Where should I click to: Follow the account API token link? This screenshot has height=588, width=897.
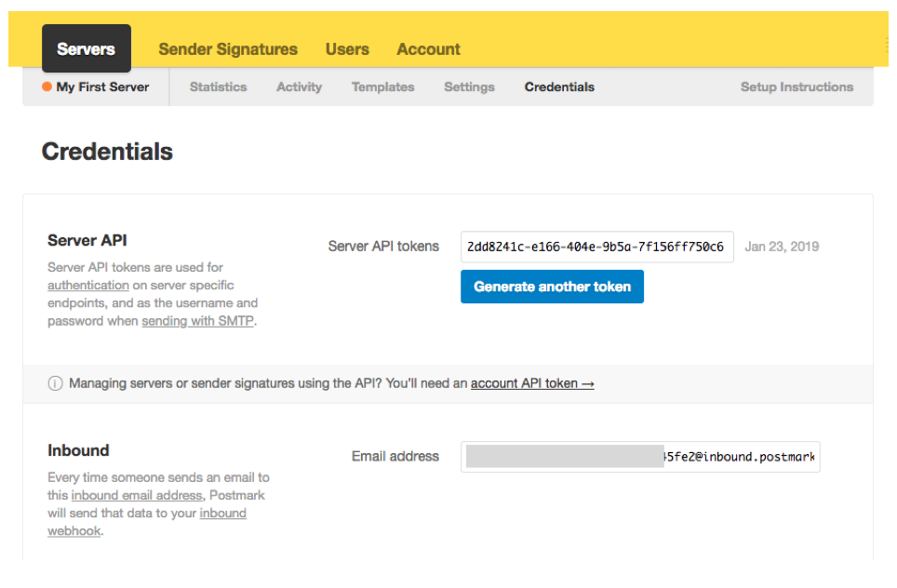click(531, 382)
